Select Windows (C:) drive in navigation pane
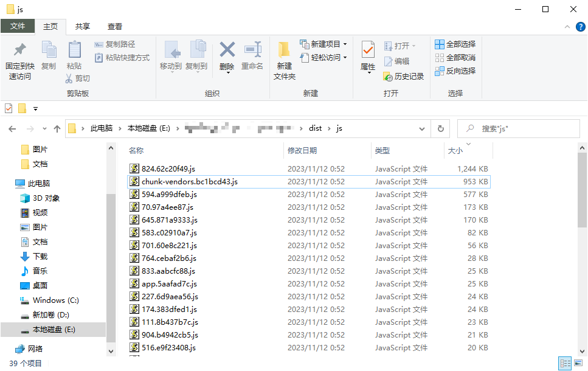Image resolution: width=588 pixels, height=371 pixels. [x=55, y=300]
